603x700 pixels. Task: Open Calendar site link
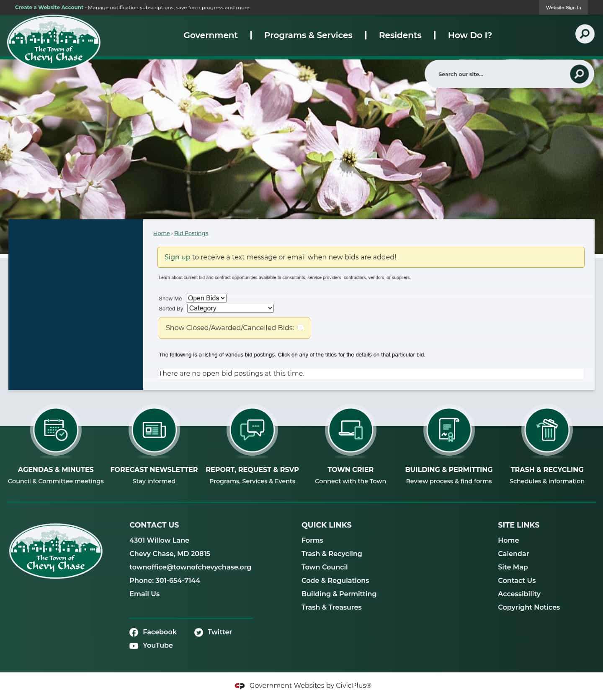pyautogui.click(x=513, y=554)
